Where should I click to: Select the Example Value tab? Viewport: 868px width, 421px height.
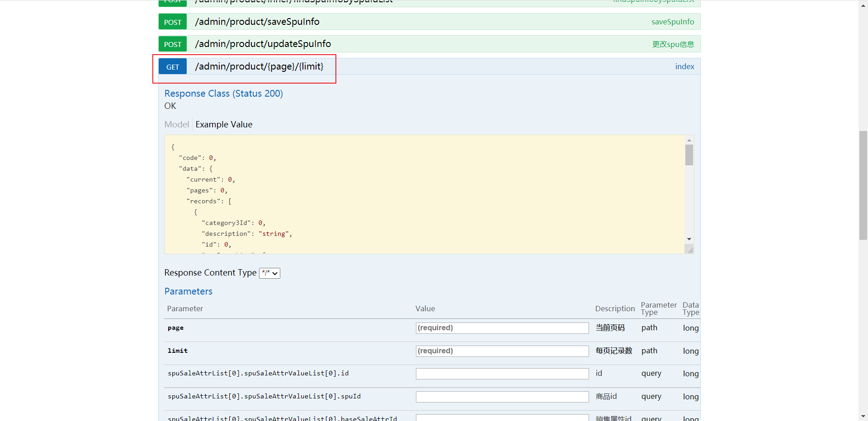point(224,124)
